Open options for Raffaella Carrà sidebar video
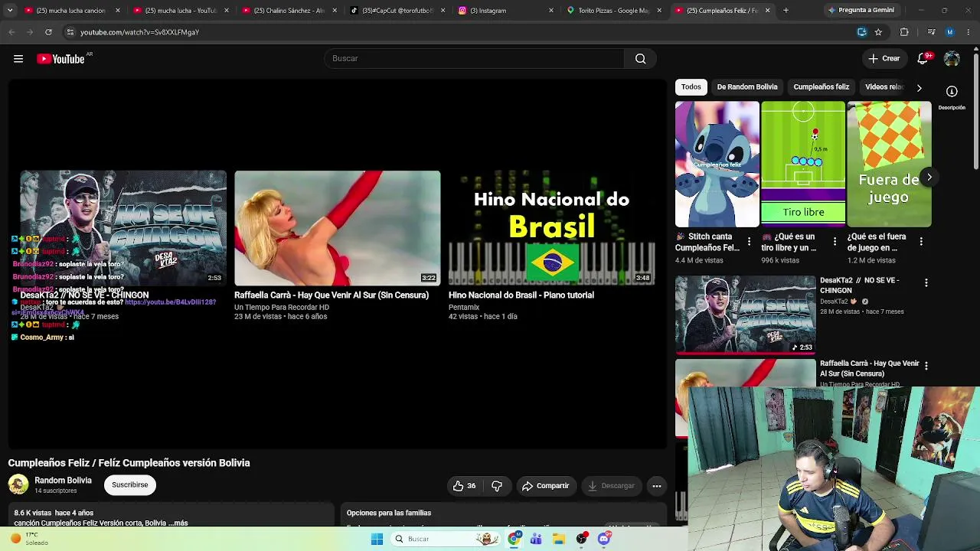This screenshot has width=980, height=551. 926,366
